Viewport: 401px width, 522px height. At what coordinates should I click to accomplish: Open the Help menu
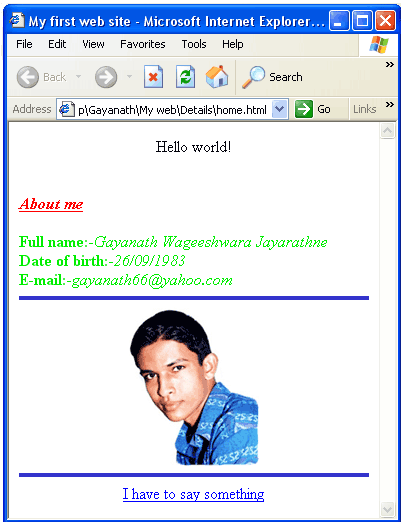pyautogui.click(x=232, y=44)
